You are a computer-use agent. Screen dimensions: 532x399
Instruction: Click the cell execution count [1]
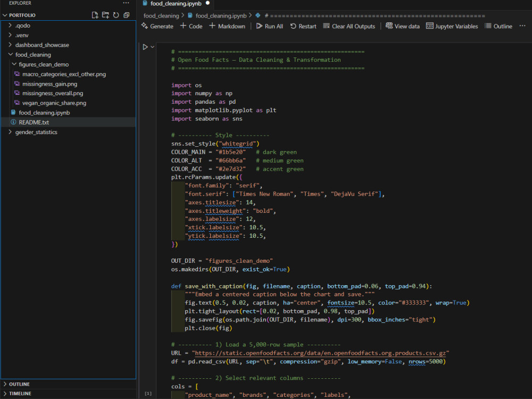point(148,394)
